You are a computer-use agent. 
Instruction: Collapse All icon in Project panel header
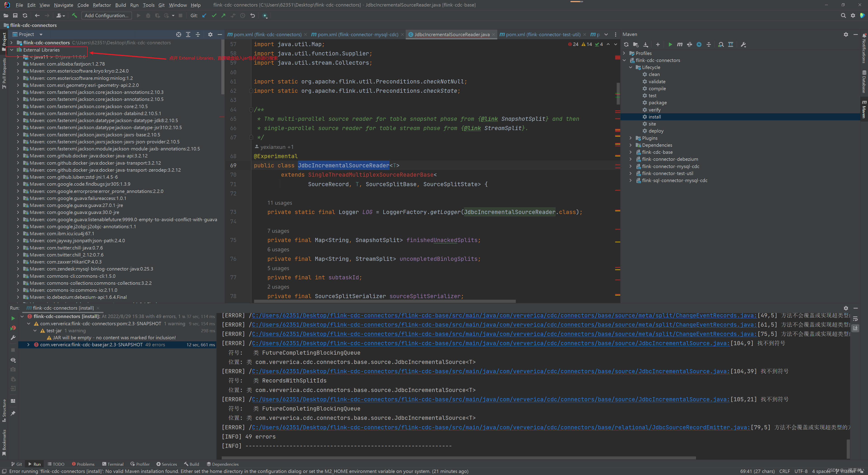point(198,34)
